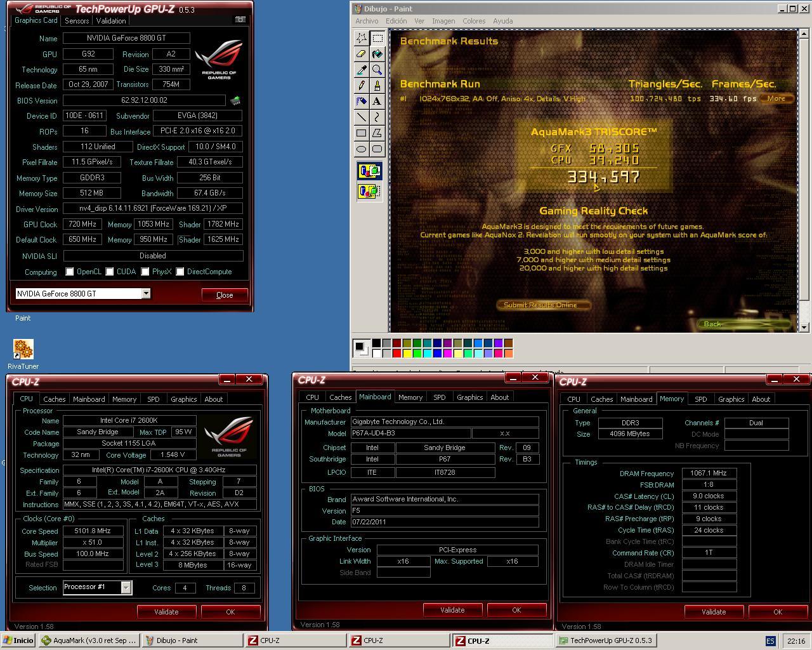Select the Free-Form Select tool in Paint

(361, 38)
